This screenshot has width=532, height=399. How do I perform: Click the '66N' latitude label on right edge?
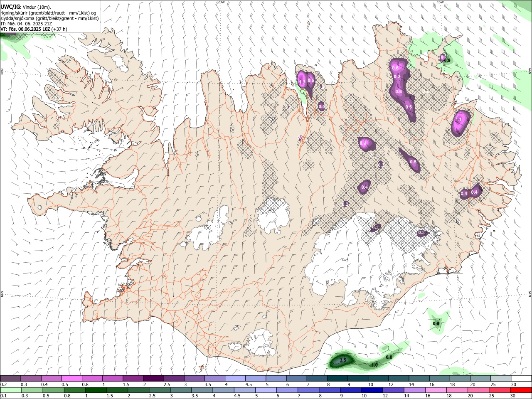(x=530, y=71)
